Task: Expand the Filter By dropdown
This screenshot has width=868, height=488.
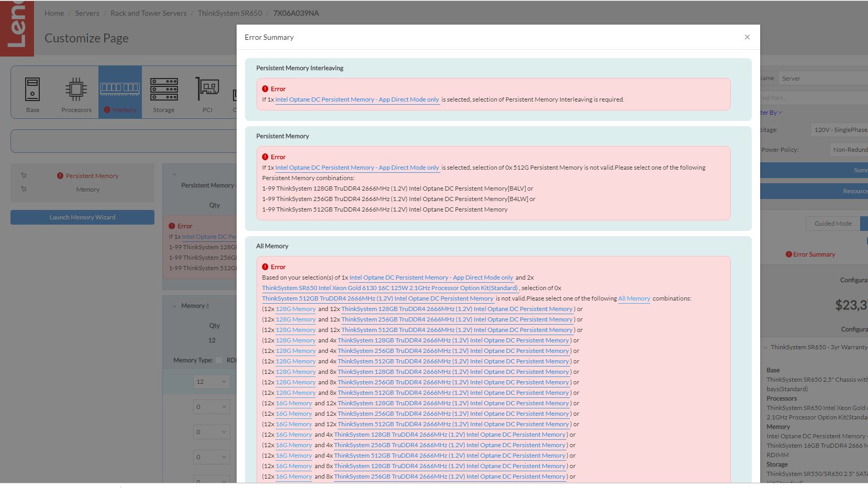Action: pyautogui.click(x=771, y=113)
